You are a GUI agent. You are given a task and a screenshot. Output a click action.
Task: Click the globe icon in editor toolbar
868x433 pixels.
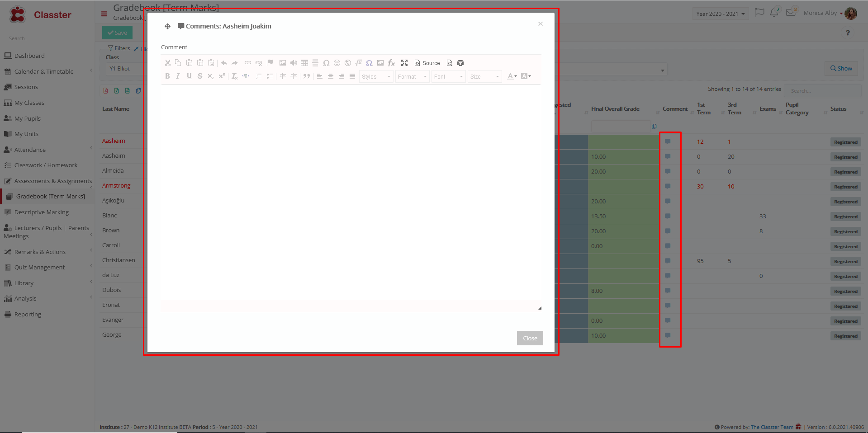(x=348, y=63)
